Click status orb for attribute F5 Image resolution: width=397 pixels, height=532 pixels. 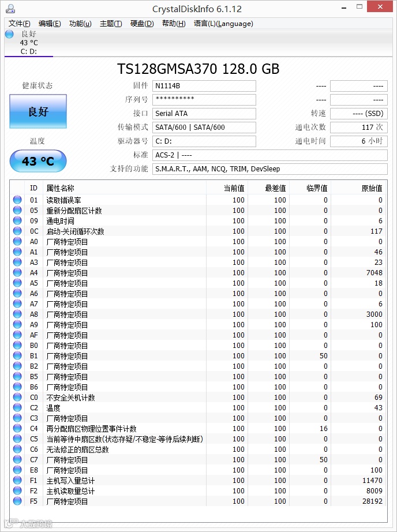coord(17,501)
